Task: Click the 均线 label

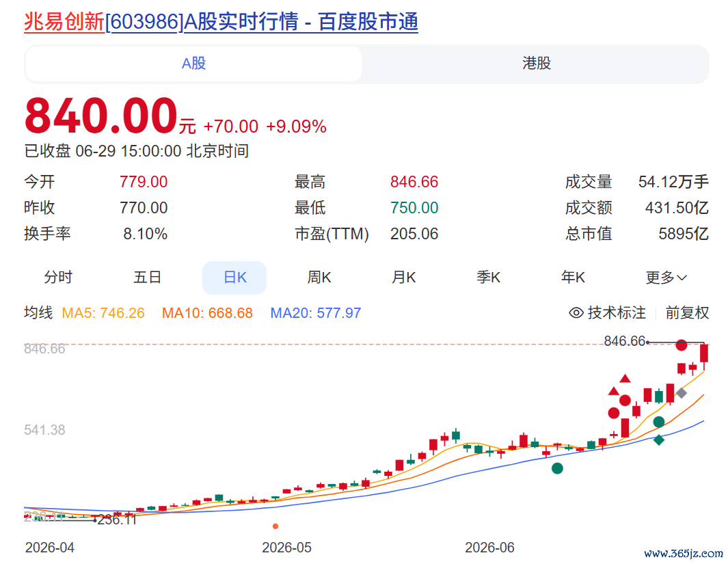Action: (x=38, y=313)
